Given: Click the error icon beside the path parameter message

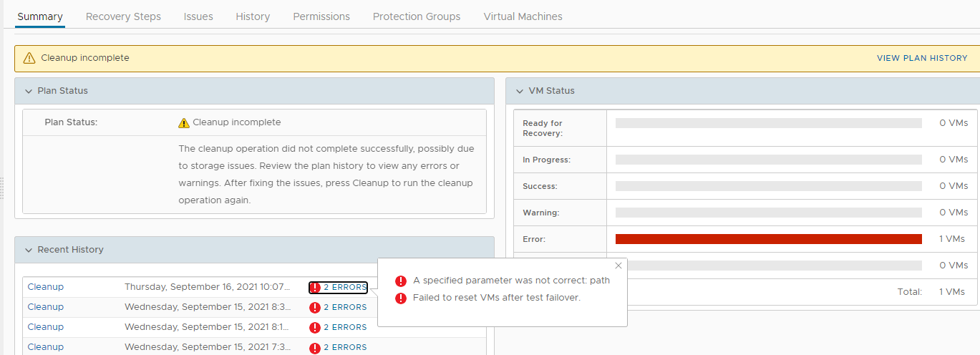Looking at the screenshot, I should pos(401,281).
